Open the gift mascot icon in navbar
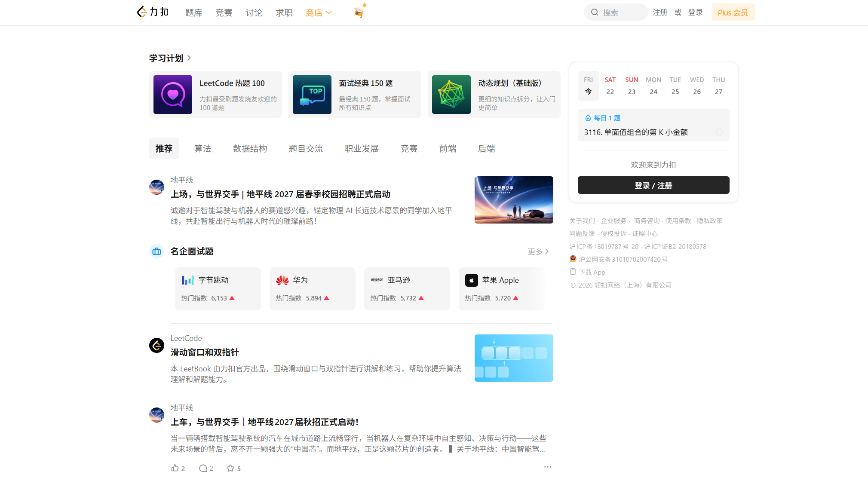868x481 pixels. (360, 11)
